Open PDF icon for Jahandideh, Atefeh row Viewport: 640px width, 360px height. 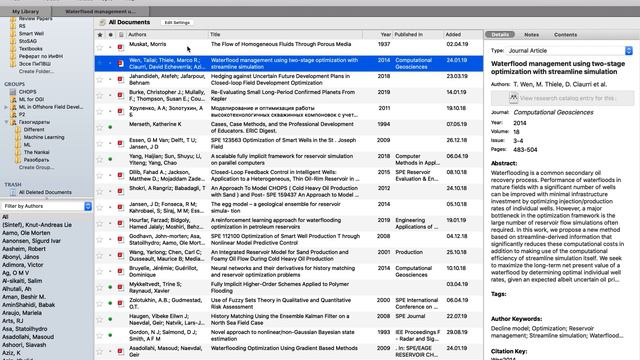pyautogui.click(x=121, y=79)
